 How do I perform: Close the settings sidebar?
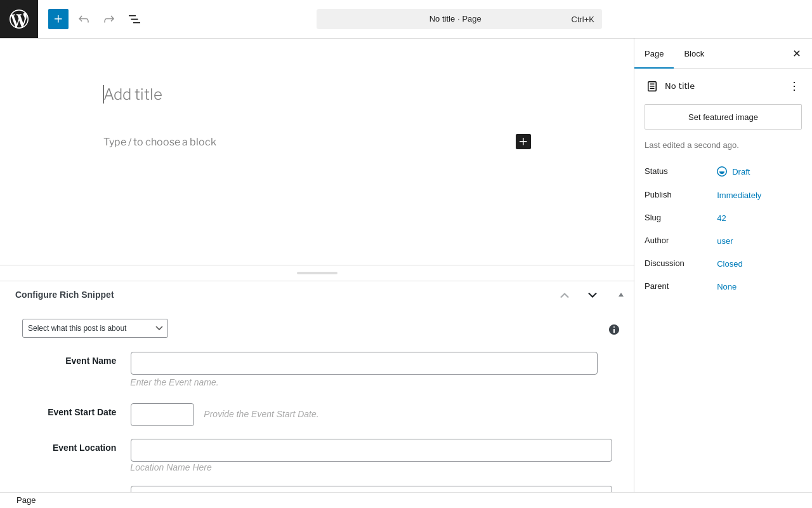pyautogui.click(x=797, y=54)
